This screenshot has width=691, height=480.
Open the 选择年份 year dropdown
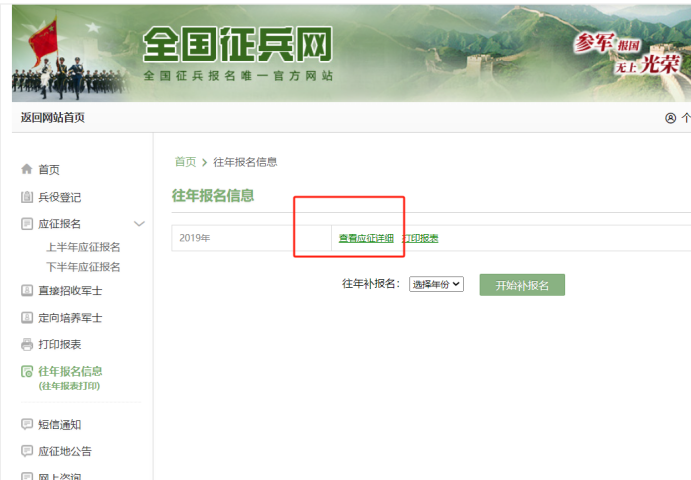pos(436,284)
